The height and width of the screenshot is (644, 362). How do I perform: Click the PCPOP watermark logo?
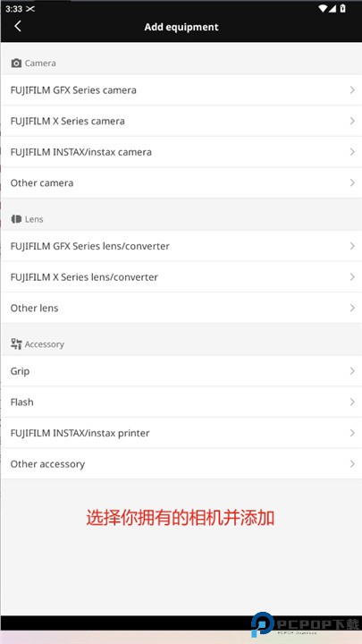pyautogui.click(x=306, y=624)
